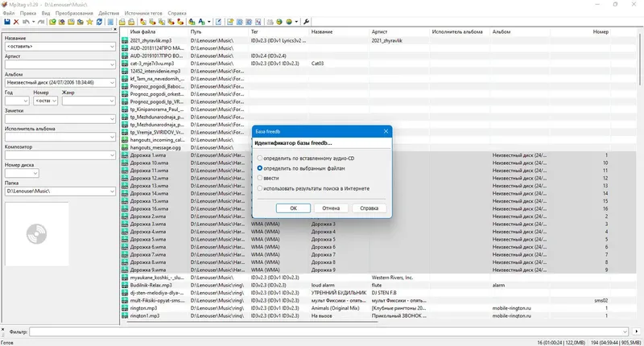Image resolution: width=644 pixels, height=346 pixels.
Task: Open the Год dropdown
Action: coord(26,101)
